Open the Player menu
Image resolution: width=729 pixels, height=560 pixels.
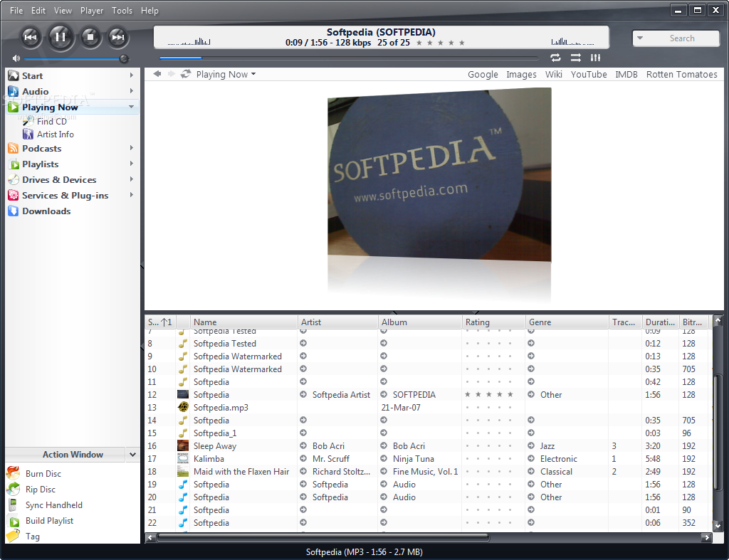[92, 10]
